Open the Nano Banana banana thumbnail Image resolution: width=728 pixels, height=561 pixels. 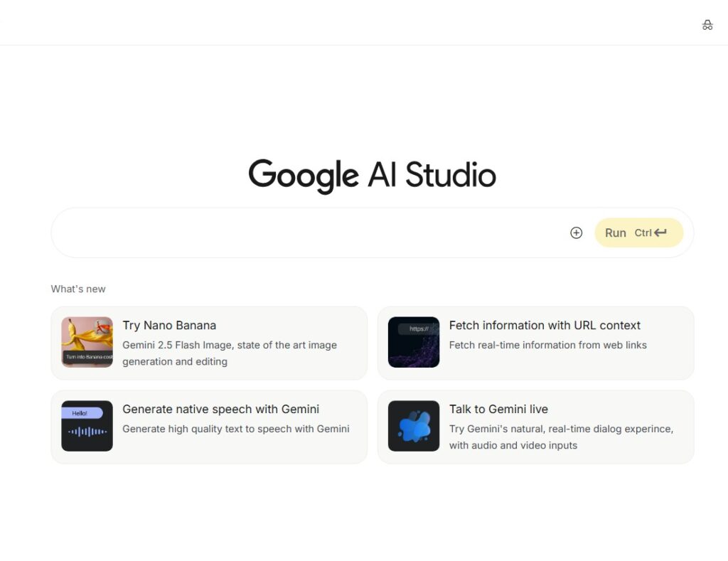click(87, 342)
